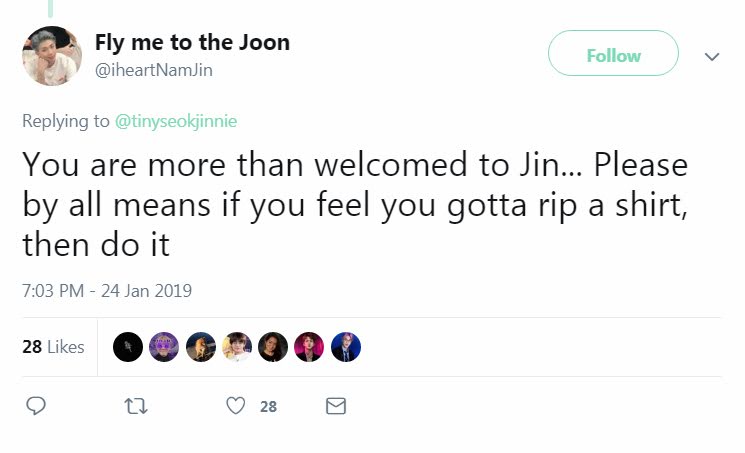Open the "Fly me to the Joon" display name

192,43
